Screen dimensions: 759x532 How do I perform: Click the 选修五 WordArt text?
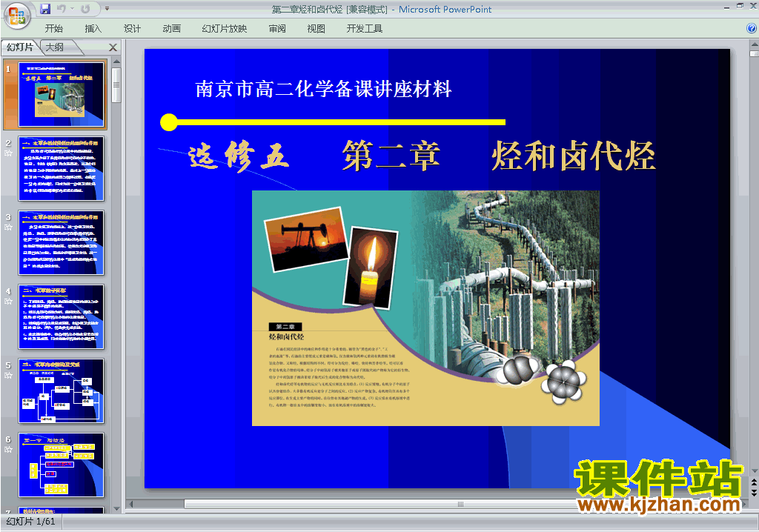click(239, 156)
